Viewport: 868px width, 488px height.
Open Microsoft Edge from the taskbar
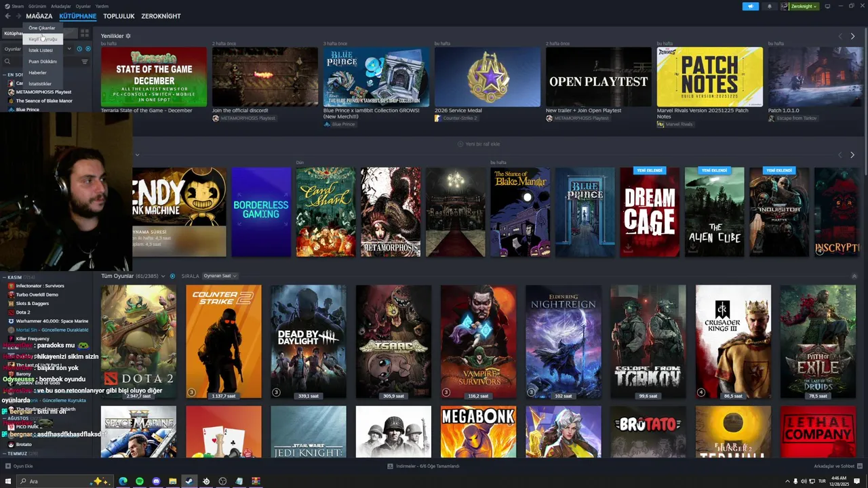coord(123,481)
